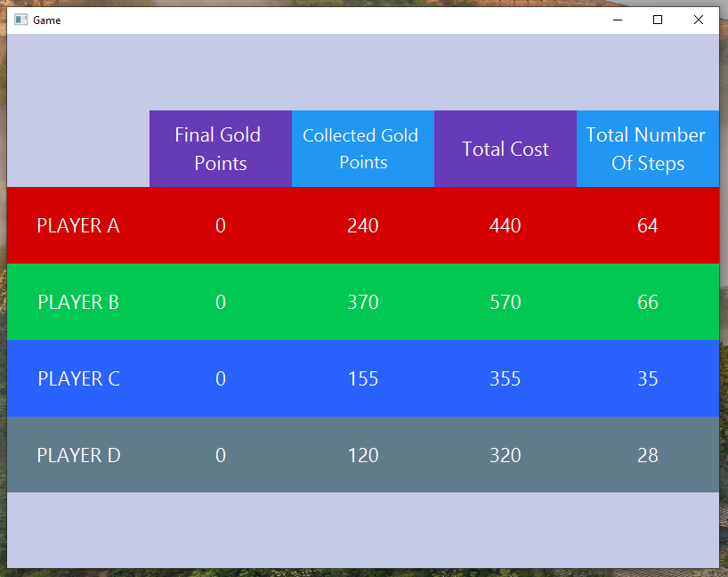Screen dimensions: 728x577
Task: Click the Game window app icon
Action: [x=20, y=20]
